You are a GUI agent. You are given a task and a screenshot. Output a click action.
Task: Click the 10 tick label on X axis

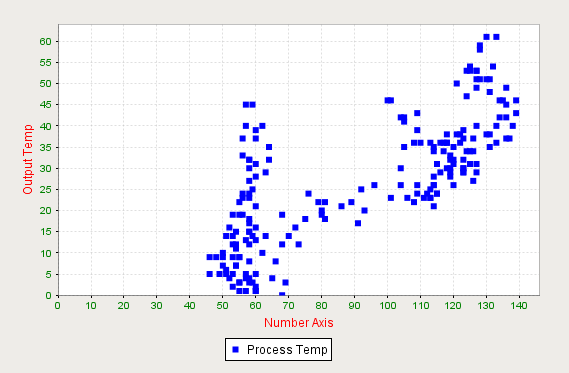(x=91, y=306)
